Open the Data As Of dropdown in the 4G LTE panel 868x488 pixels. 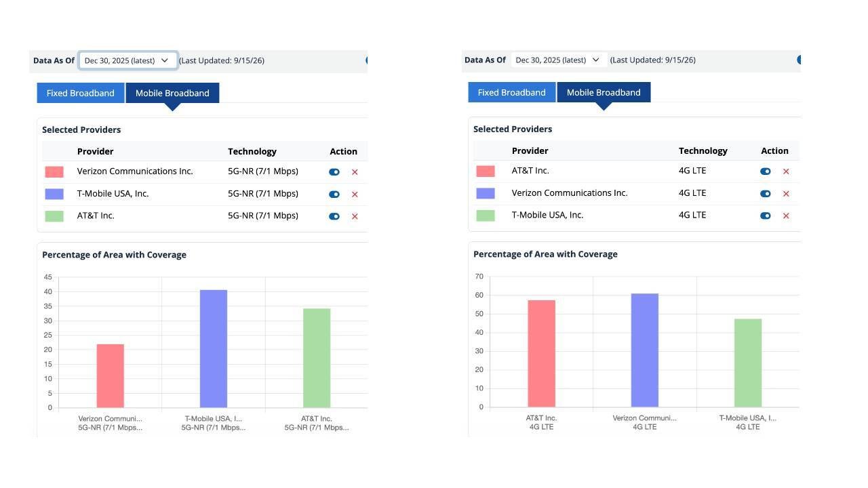(559, 60)
